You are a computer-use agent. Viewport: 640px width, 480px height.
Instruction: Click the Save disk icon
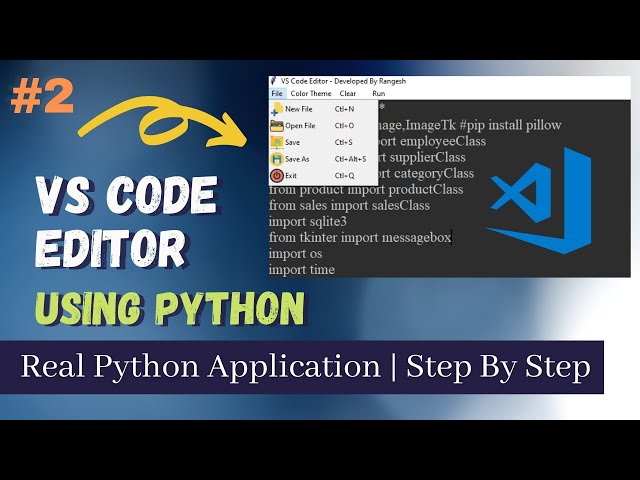(277, 142)
